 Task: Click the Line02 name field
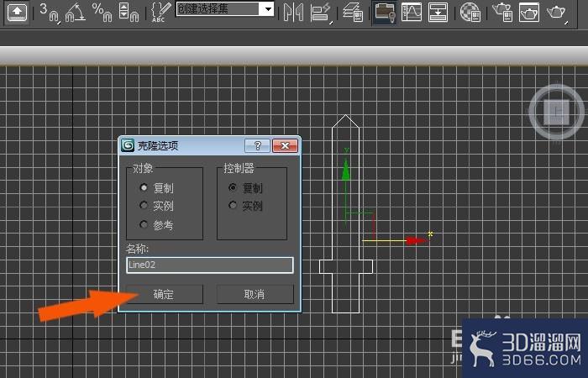210,265
